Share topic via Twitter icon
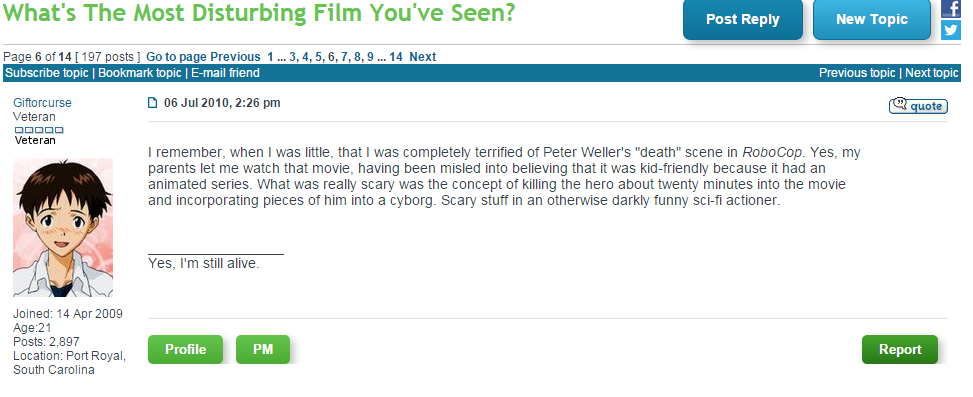973x397 pixels. [x=951, y=30]
